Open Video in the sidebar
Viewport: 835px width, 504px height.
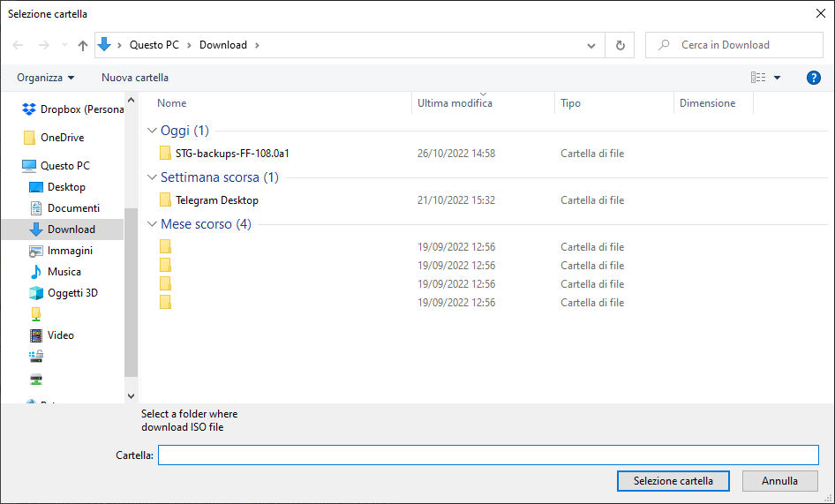[52, 335]
